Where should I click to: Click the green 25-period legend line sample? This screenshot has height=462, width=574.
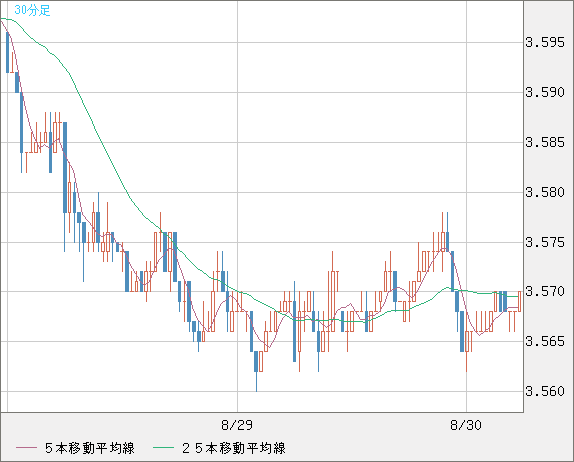(164, 448)
